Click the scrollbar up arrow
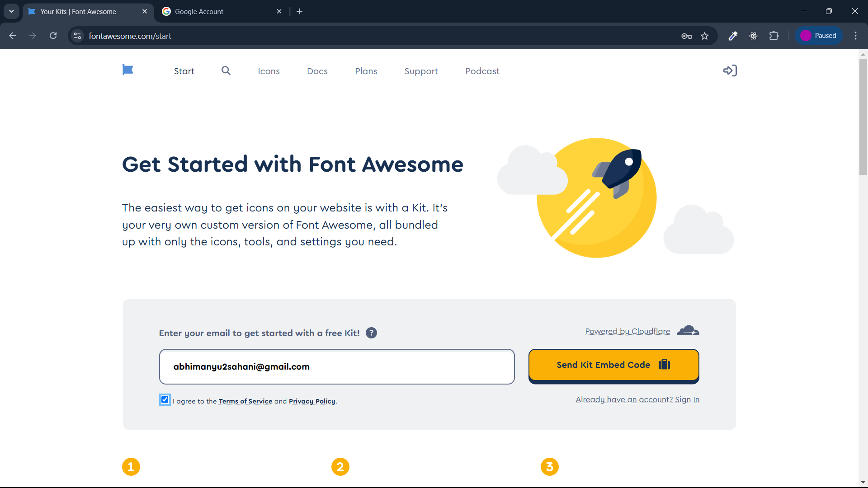 point(863,54)
